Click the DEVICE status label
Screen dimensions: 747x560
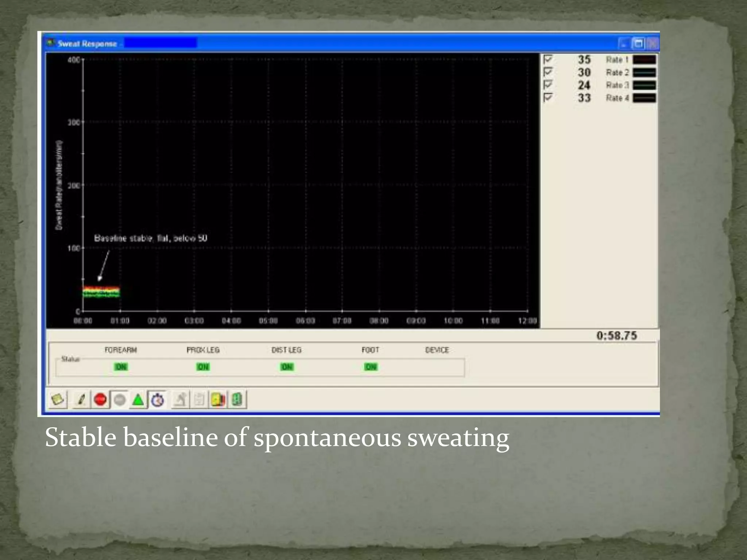pos(437,350)
